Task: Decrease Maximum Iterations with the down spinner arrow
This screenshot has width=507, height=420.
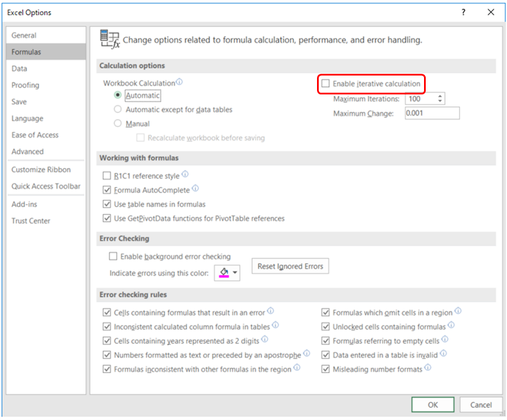Action: pyautogui.click(x=440, y=101)
